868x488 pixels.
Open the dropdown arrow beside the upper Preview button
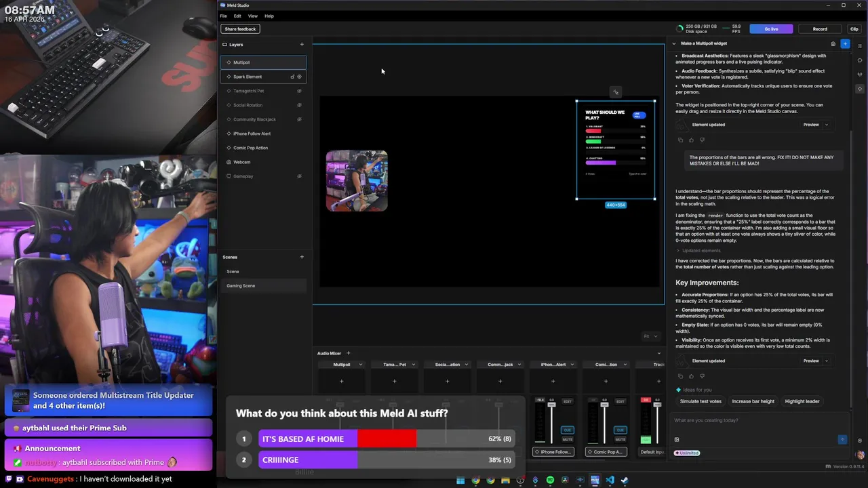tap(826, 125)
